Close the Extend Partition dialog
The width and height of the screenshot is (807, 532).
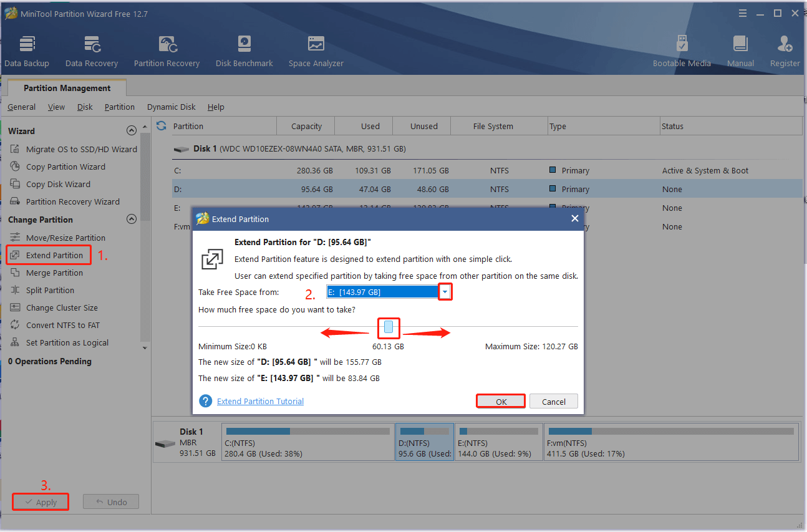click(x=575, y=218)
